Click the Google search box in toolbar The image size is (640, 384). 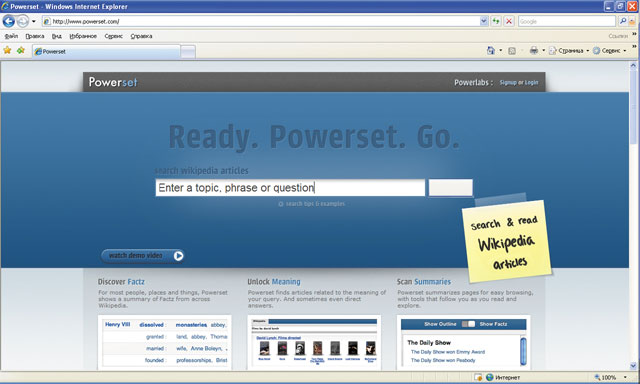pyautogui.click(x=567, y=21)
